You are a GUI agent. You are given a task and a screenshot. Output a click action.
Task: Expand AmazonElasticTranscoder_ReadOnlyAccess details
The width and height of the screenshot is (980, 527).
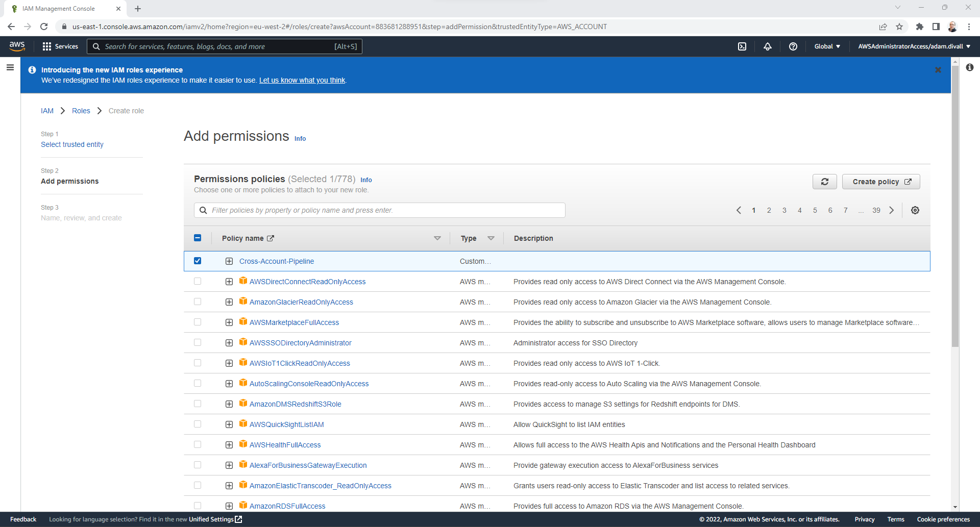pos(229,486)
